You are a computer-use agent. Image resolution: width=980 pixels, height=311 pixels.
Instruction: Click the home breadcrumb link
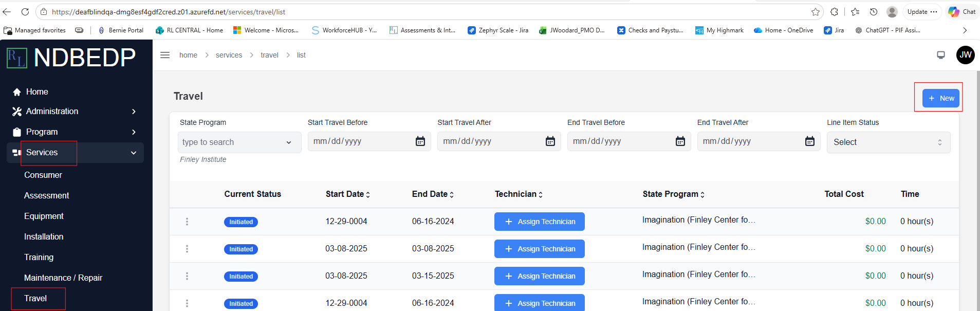pyautogui.click(x=188, y=55)
